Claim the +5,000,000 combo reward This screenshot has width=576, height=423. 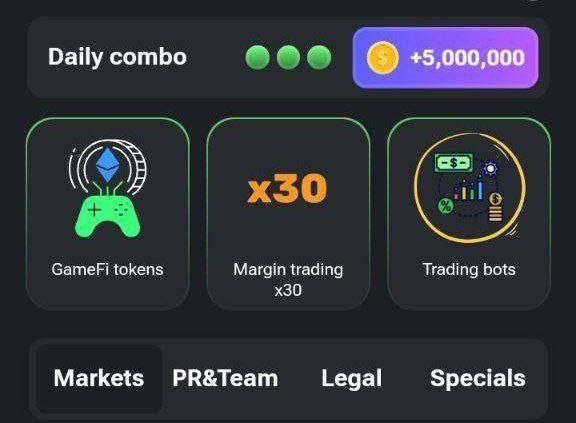446,58
